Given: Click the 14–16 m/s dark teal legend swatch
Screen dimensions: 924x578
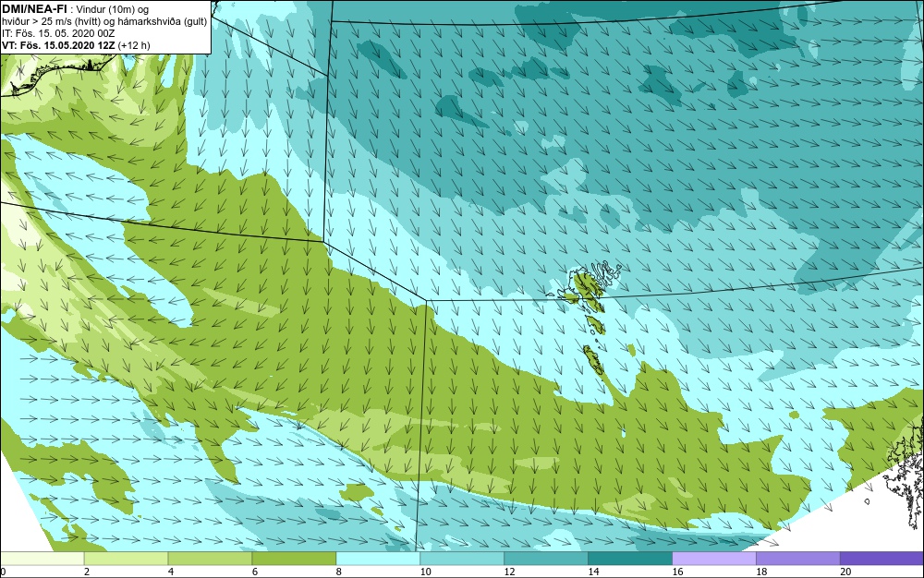Looking at the screenshot, I should click(x=630, y=558).
